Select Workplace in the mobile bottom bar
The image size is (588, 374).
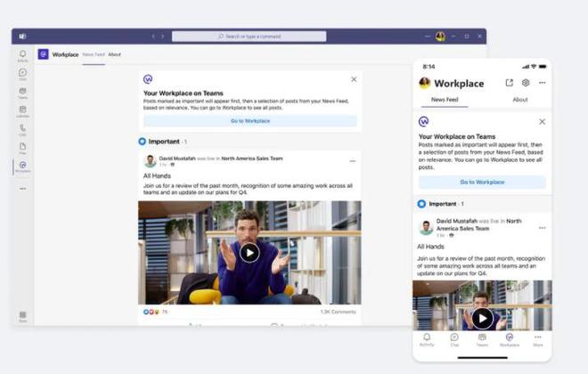point(510,340)
